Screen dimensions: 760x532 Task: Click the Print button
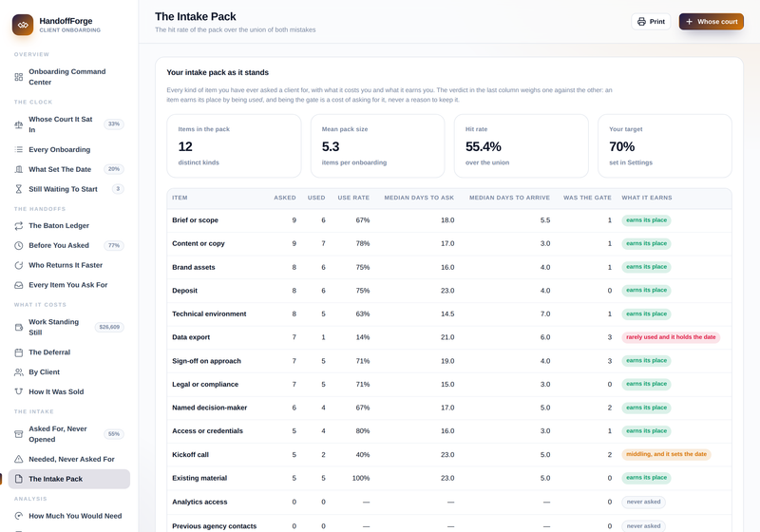pos(651,22)
